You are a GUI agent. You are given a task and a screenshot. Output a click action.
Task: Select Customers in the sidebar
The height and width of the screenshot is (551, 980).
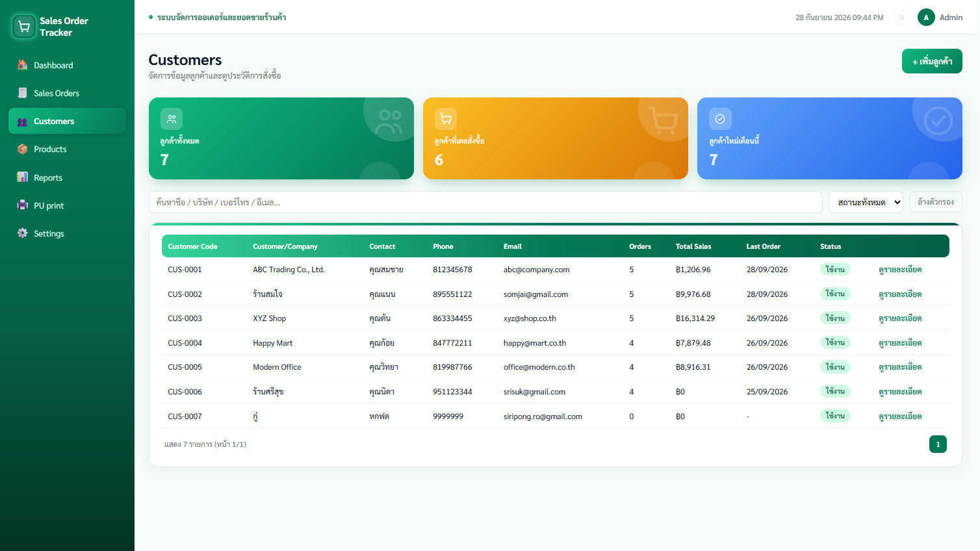67,122
